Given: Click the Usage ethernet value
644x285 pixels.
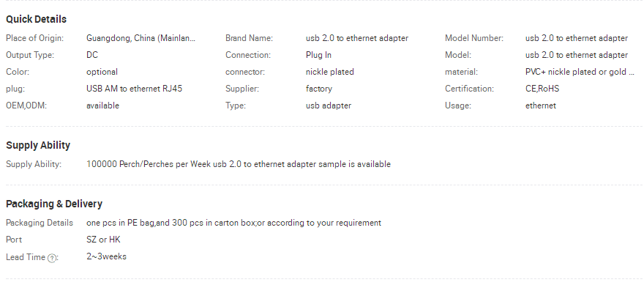Looking at the screenshot, I should (541, 106).
